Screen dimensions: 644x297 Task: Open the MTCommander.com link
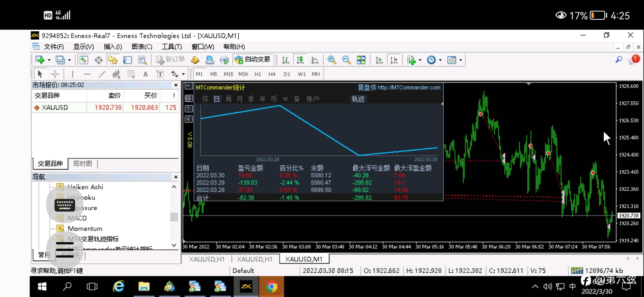click(409, 87)
